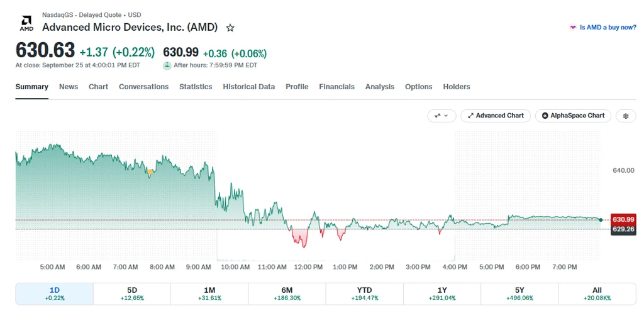Click the red 630.99 price label
Image resolution: width=644 pixels, height=311 pixels.
(x=623, y=219)
